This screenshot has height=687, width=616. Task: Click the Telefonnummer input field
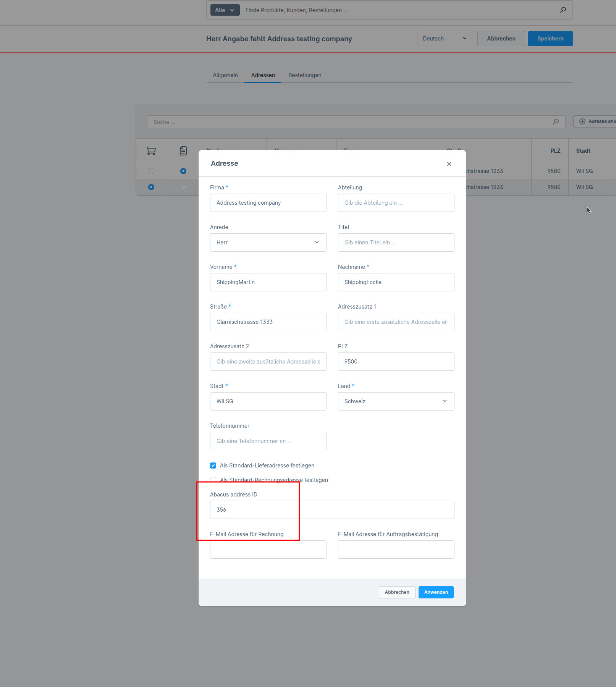tap(268, 441)
